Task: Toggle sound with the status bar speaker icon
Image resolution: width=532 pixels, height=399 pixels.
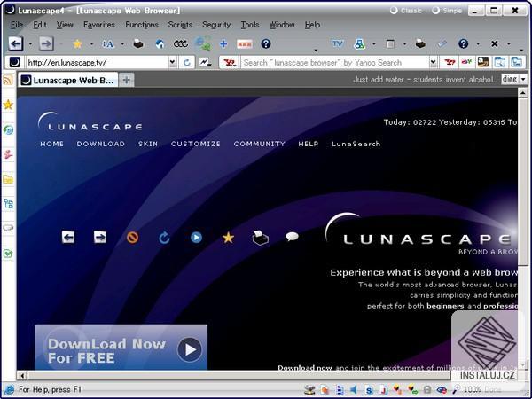Action: point(354,390)
